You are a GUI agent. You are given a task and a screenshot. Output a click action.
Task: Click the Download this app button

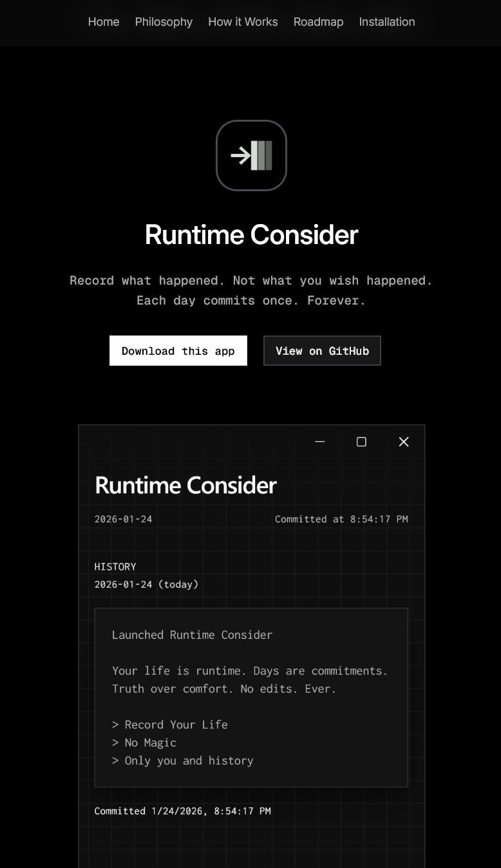[x=178, y=350]
